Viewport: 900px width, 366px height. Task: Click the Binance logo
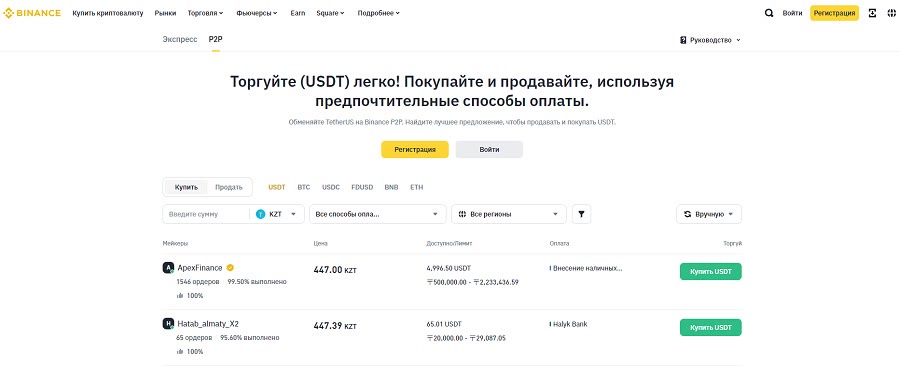(32, 13)
